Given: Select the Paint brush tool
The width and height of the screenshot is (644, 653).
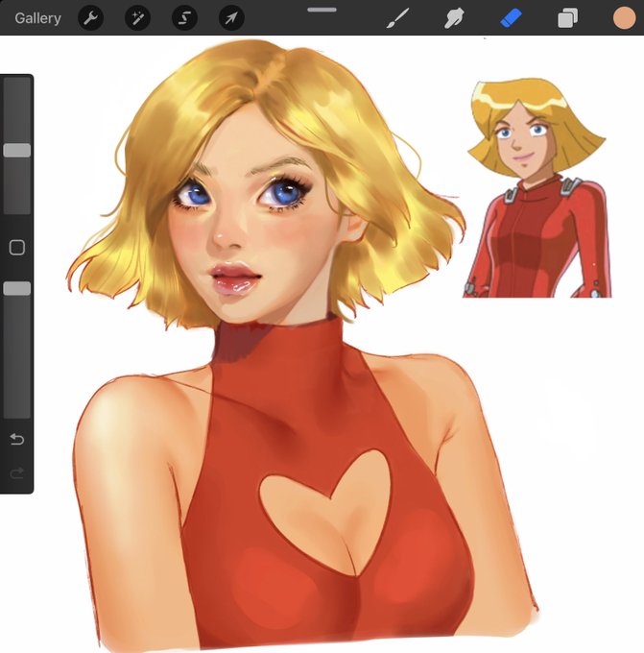Looking at the screenshot, I should click(397, 18).
